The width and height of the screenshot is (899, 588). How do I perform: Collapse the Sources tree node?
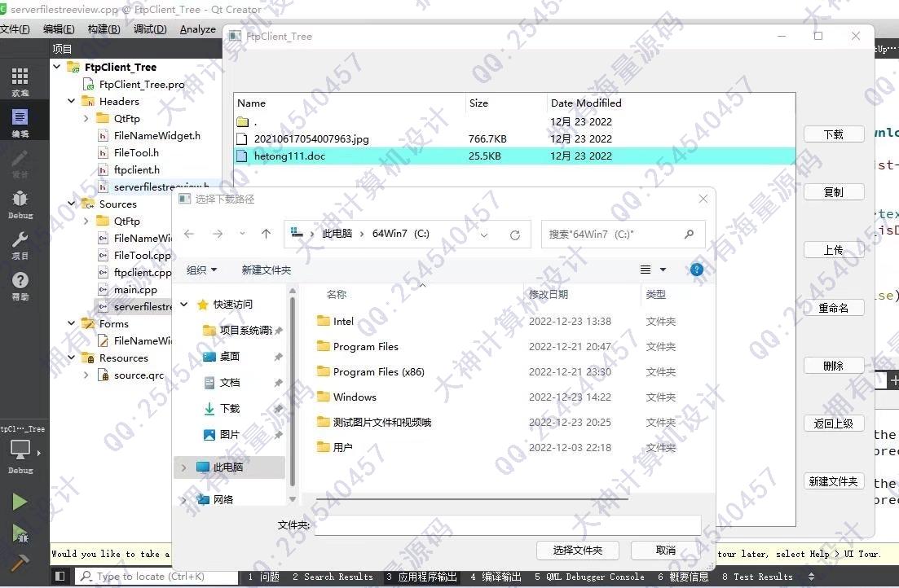pos(71,204)
